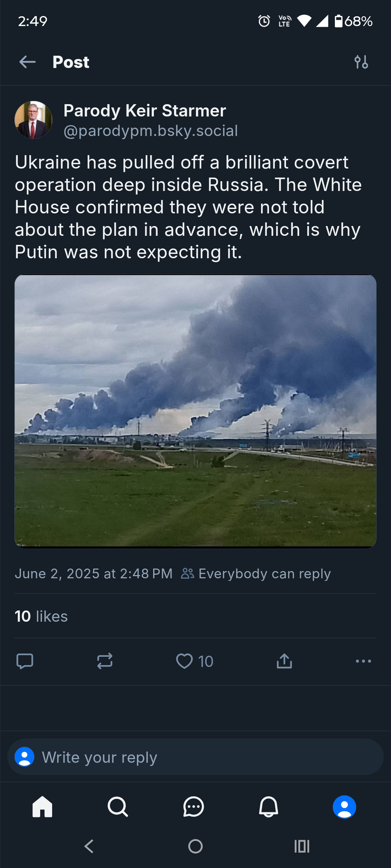Screen dimensions: 391x868
Task: Focus the Write your reply field
Action: click(195, 757)
